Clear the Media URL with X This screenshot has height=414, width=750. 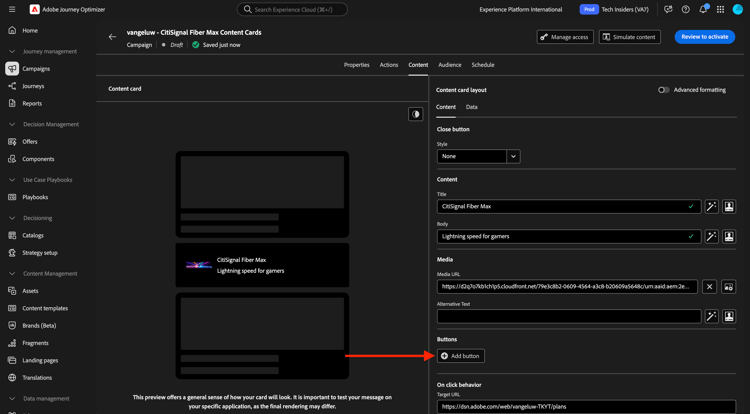point(709,287)
